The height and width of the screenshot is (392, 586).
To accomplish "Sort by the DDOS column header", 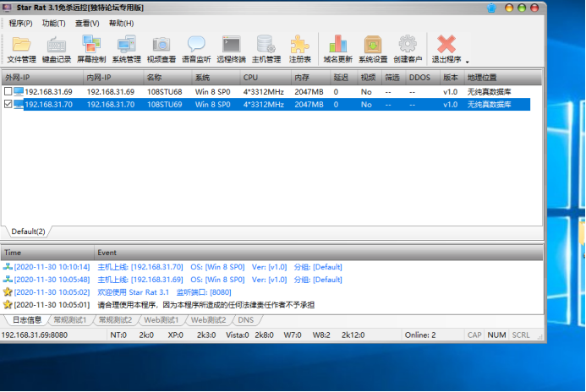I will coord(423,77).
